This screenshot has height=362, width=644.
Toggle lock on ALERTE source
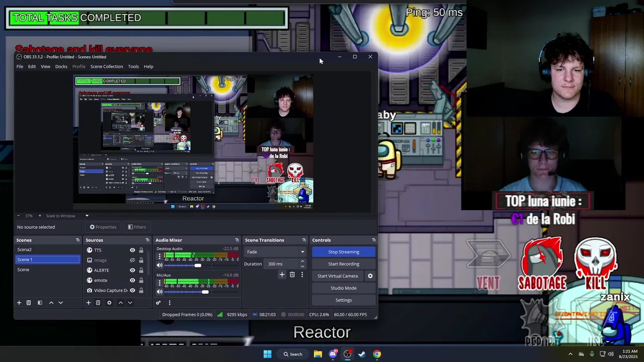[141, 270]
